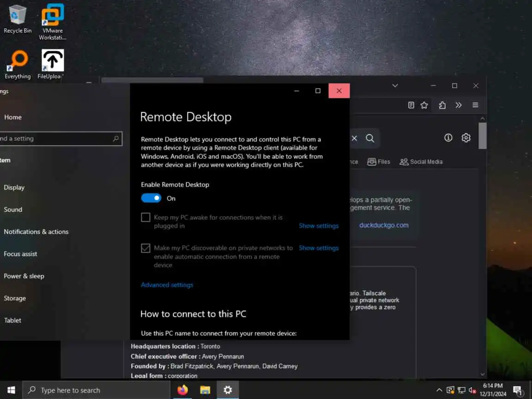Click the muted volume icon in the tray
532x399 pixels.
pos(472,390)
